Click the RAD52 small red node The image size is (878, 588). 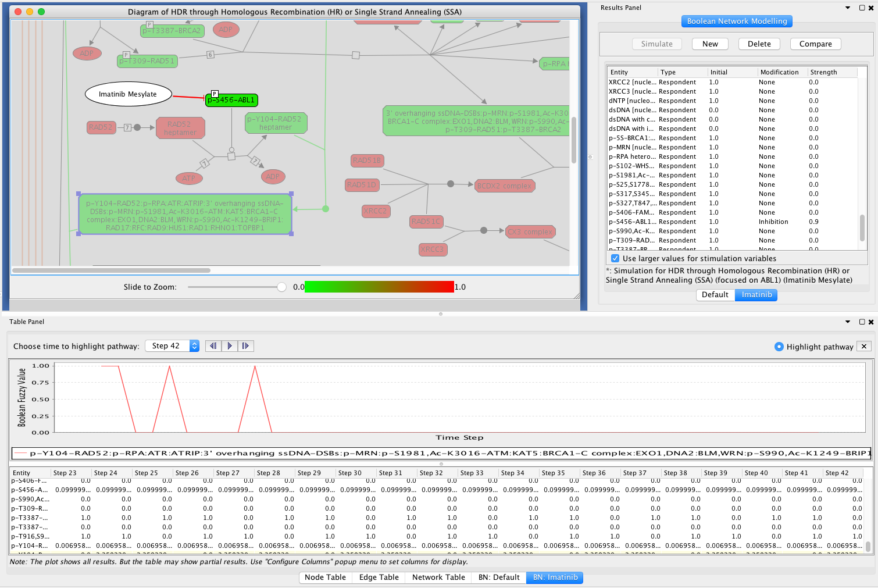pyautogui.click(x=101, y=127)
